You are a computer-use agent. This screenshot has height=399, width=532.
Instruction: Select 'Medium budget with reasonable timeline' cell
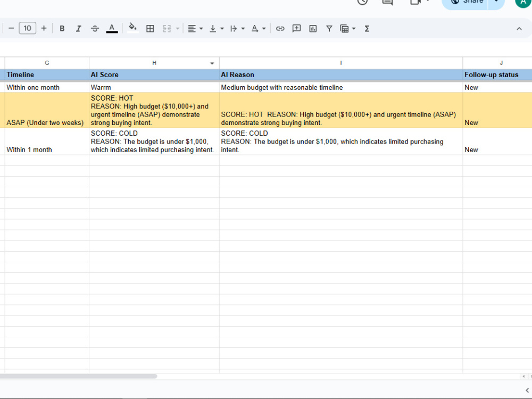(341, 87)
